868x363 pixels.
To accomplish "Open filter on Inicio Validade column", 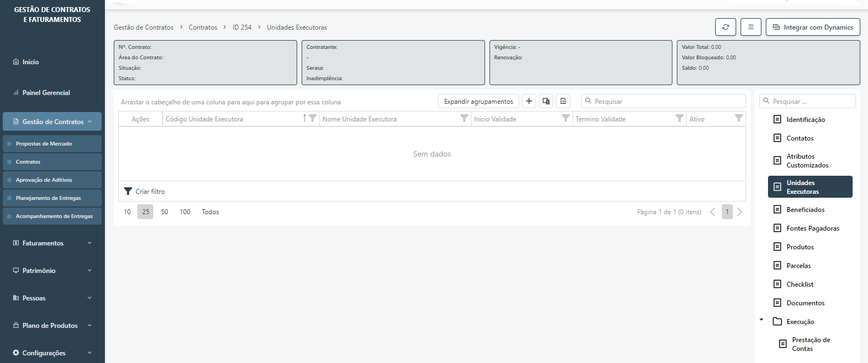I will point(565,119).
